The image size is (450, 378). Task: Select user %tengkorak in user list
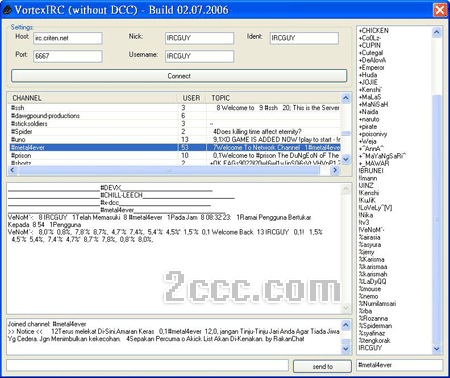pos(374,340)
